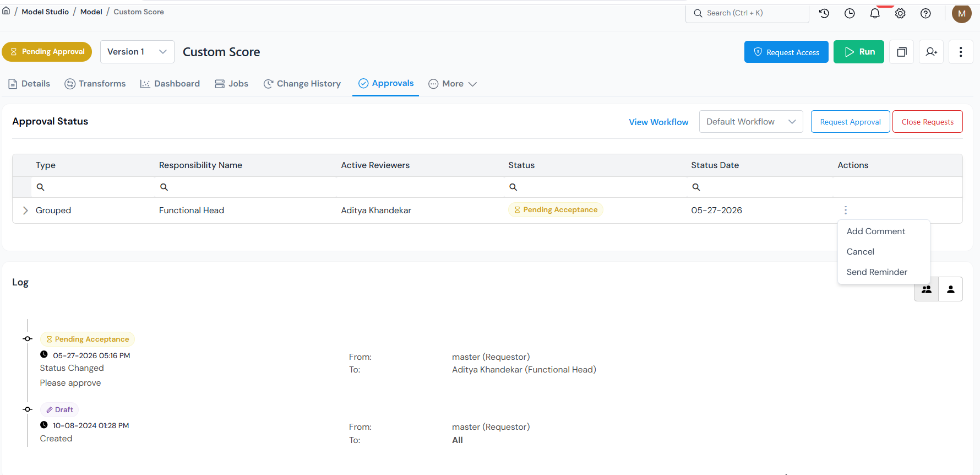The width and height of the screenshot is (980, 475).
Task: Click the Request Access button
Action: tap(786, 52)
